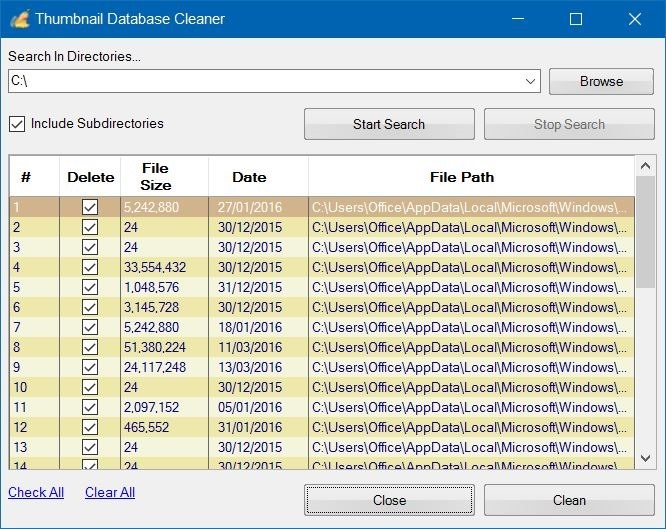Viewport: 666px width, 529px height.
Task: Uncheck the Delete checkbox in row 2
Action: 90,227
